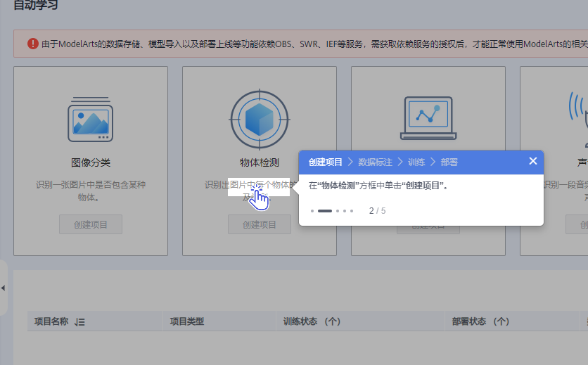This screenshot has height=365, width=588.
Task: Expand the collapsed left sidebar arrow
Action: click(3, 288)
